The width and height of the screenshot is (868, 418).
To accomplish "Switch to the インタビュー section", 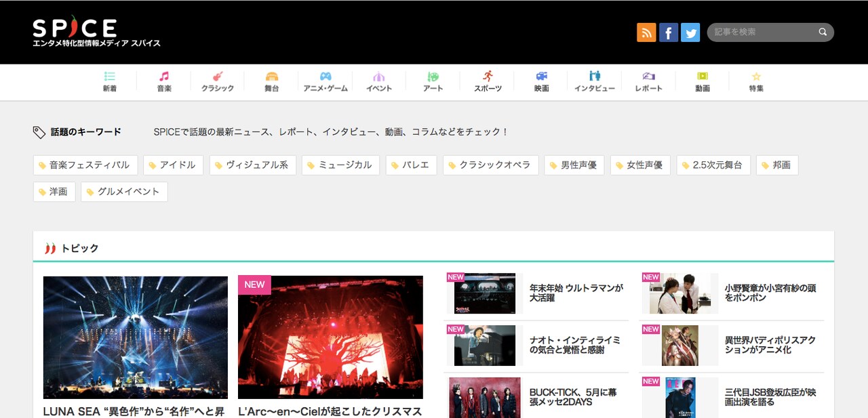I will click(x=595, y=82).
